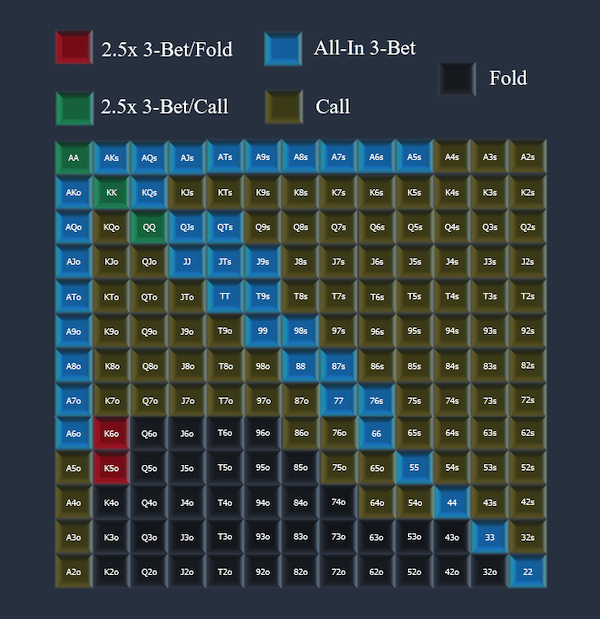This screenshot has height=619, width=600.
Task: Select the AA hand cell
Action: click(x=74, y=158)
